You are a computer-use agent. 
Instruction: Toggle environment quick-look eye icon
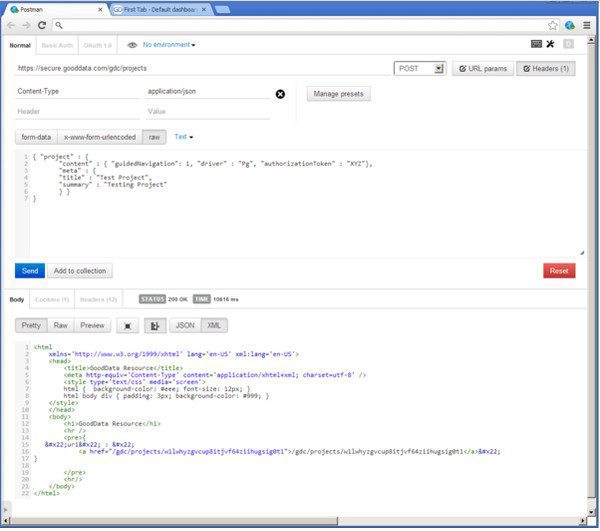[x=132, y=45]
